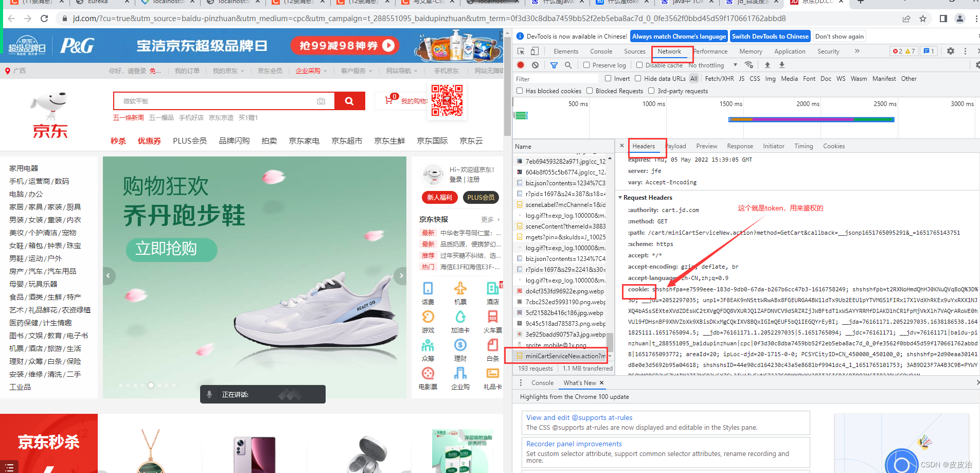Collapse the Request Headers section
Screen dimensions: 980x473
point(620,197)
